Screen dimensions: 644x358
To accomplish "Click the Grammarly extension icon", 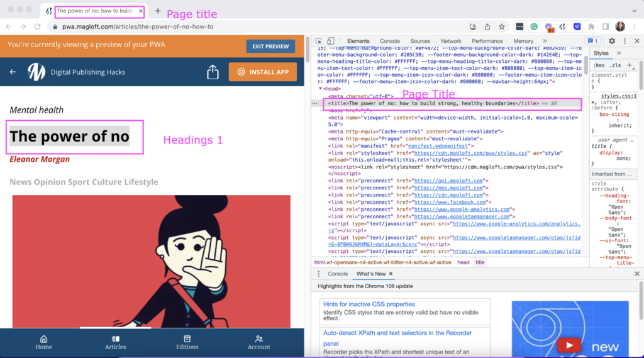I will click(534, 26).
